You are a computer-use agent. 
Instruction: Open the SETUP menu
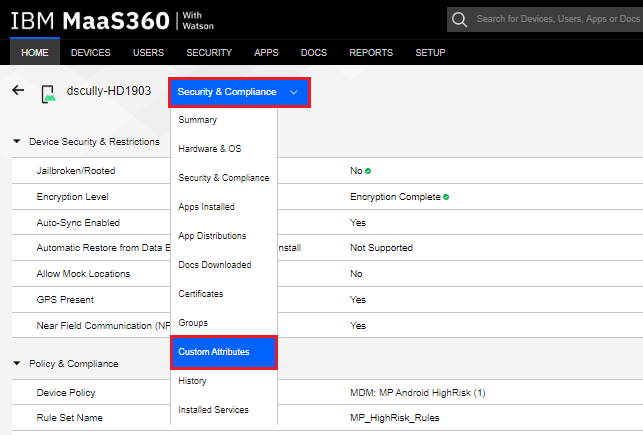click(430, 52)
